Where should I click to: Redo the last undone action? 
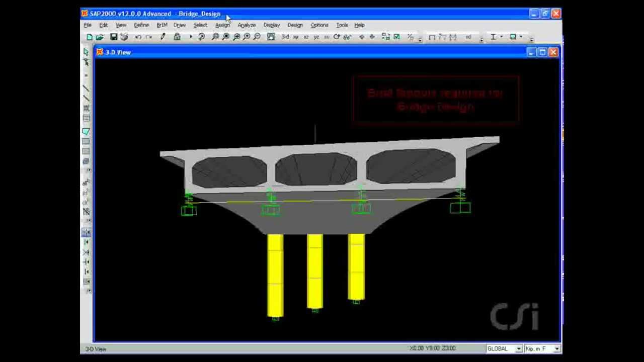click(x=148, y=37)
